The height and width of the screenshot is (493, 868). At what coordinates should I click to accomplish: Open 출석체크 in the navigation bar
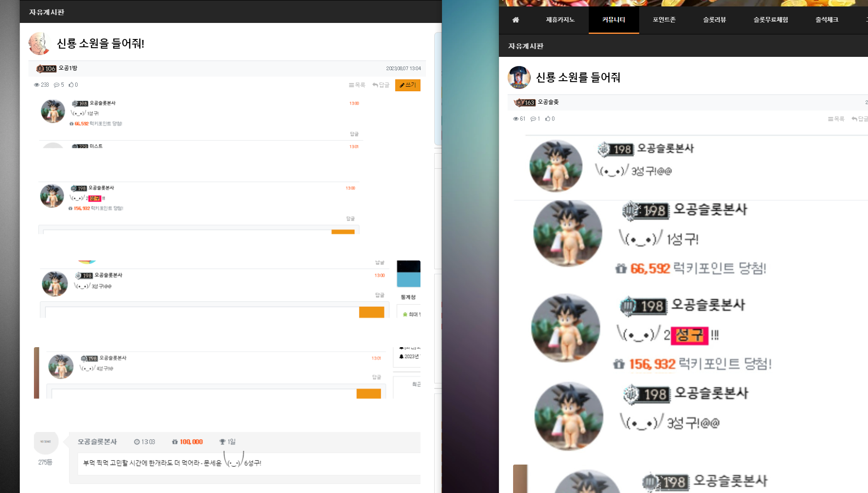[x=827, y=20]
